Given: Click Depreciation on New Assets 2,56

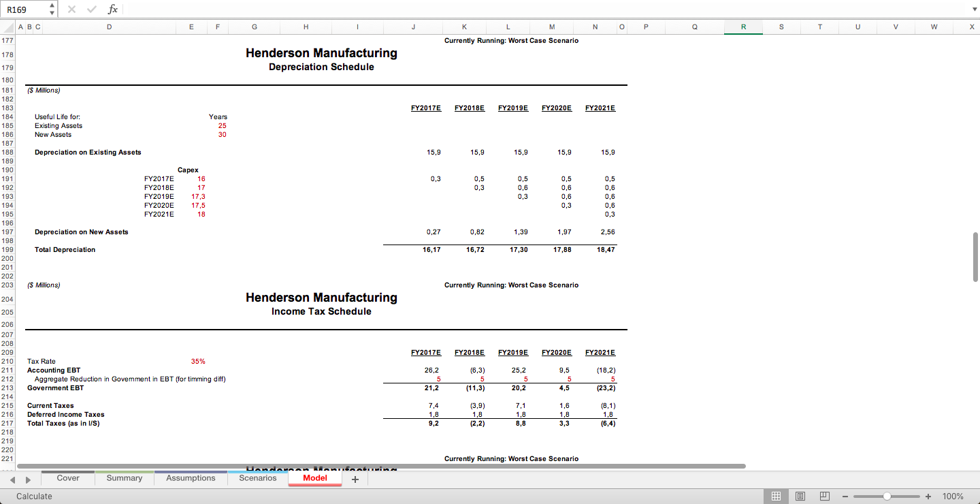Looking at the screenshot, I should pos(607,232).
